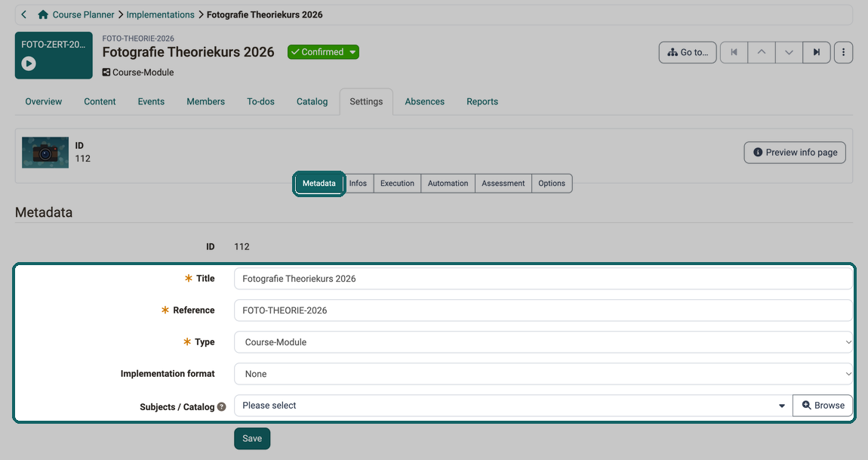The image size is (868, 460).
Task: Open Subjects / Catalog Please select dropdown
Action: [513, 406]
